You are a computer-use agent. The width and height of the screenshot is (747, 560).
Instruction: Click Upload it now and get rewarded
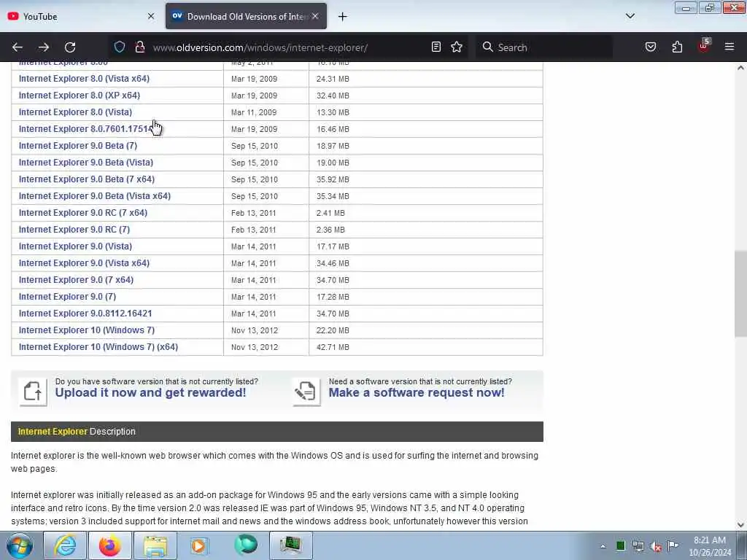(150, 392)
